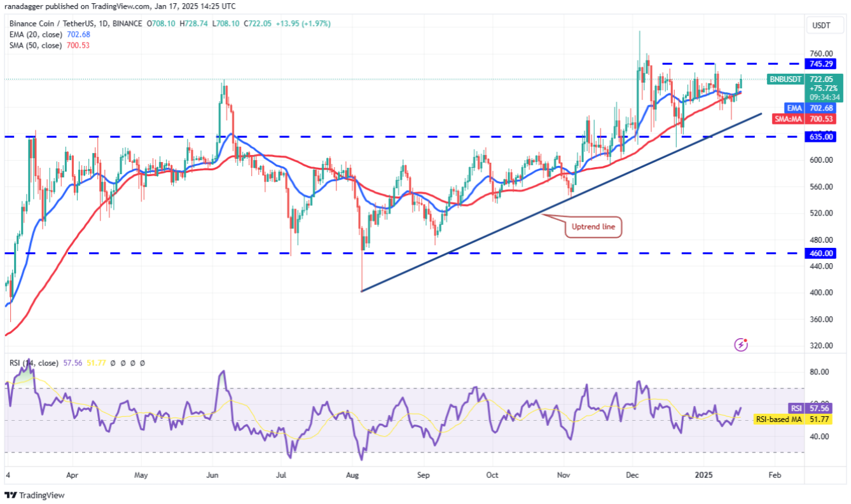Click the Jun label on the time axis

pyautogui.click(x=213, y=475)
